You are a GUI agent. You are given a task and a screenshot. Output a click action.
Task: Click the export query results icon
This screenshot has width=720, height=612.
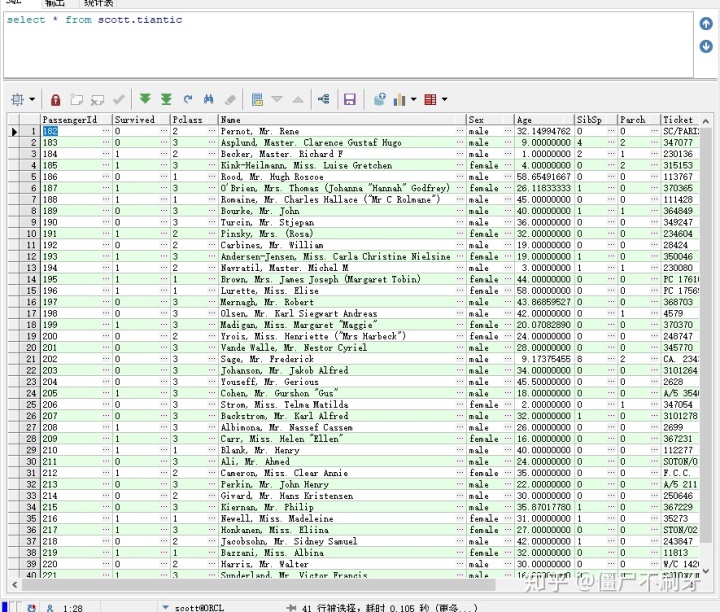[x=380, y=99]
